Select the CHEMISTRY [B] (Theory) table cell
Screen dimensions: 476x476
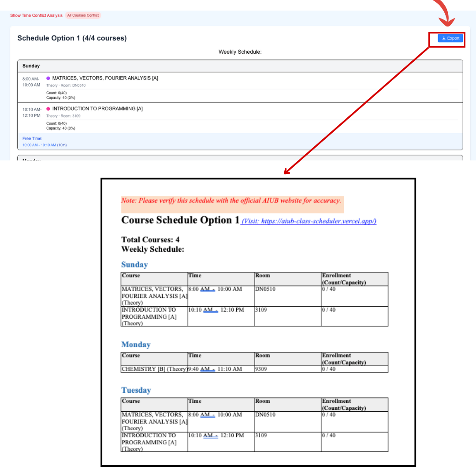click(x=154, y=369)
